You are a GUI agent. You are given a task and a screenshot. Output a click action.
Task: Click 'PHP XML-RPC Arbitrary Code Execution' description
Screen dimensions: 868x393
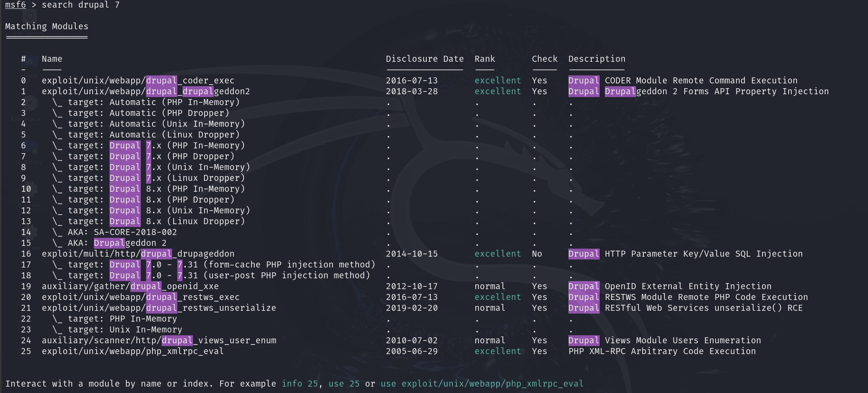point(662,351)
